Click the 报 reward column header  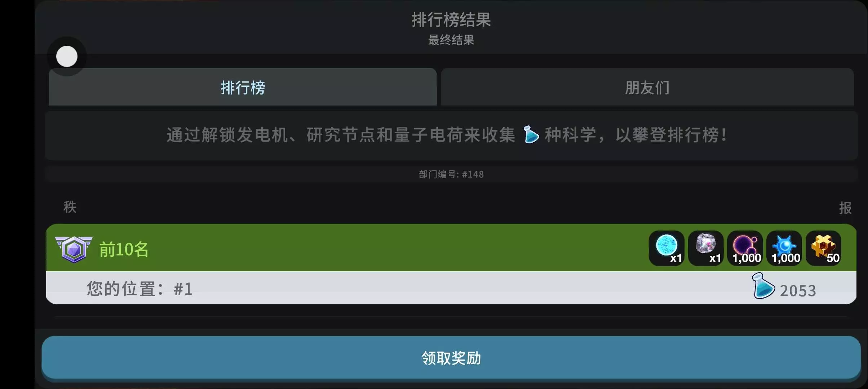(845, 208)
